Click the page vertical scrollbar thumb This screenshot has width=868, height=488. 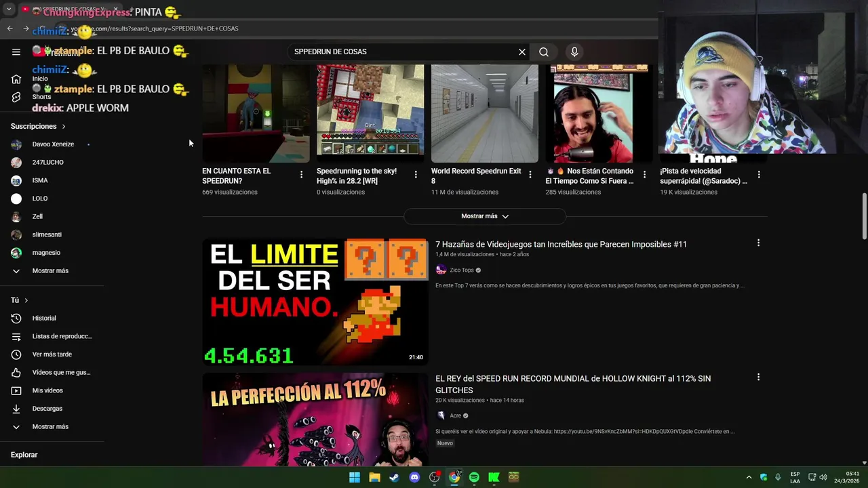(864, 216)
